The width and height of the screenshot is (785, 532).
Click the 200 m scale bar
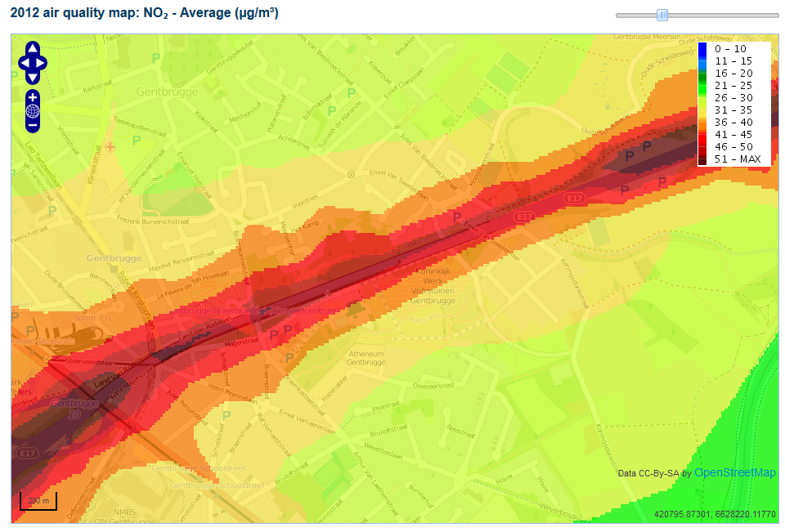(x=38, y=501)
